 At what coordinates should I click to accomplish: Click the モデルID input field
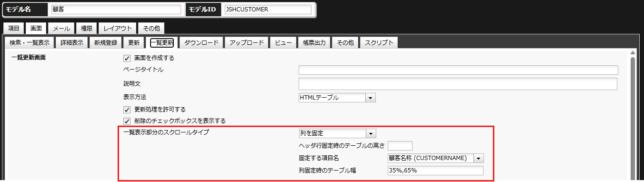(268, 10)
